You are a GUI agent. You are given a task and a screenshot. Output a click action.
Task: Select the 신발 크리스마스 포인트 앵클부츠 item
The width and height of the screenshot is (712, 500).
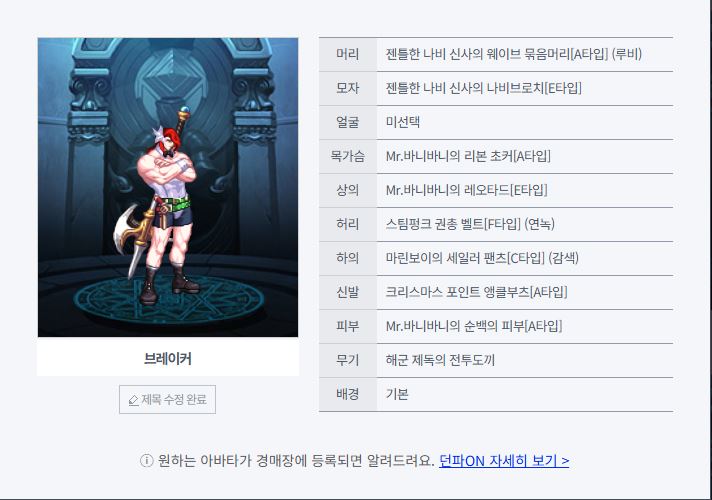pyautogui.click(x=476, y=292)
